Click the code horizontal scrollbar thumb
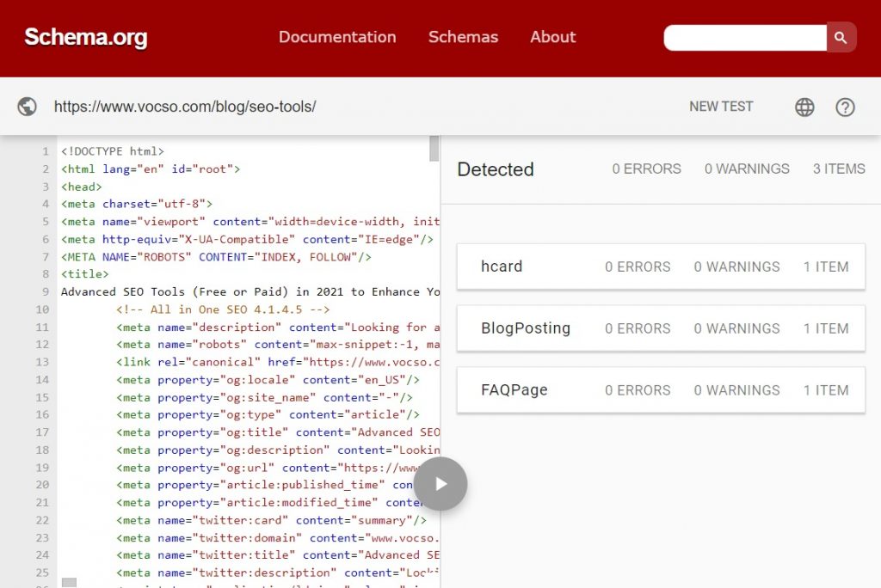The width and height of the screenshot is (881, 588). click(69, 583)
